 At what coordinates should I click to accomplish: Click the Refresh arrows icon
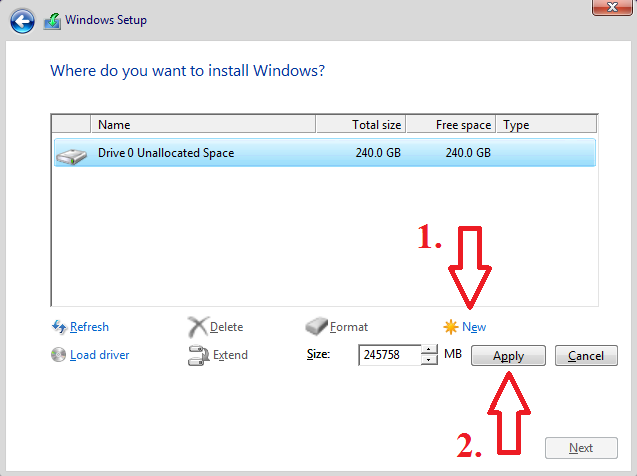click(x=59, y=327)
